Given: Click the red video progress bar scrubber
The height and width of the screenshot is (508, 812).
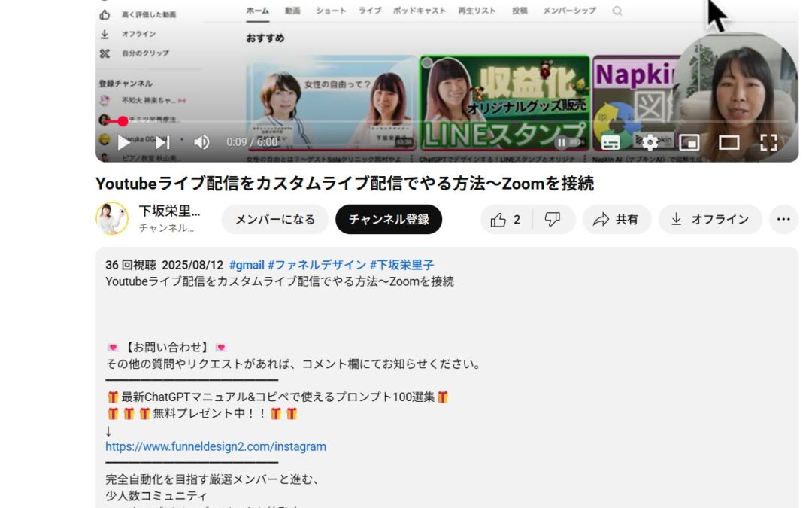Looking at the screenshot, I should 123,121.
